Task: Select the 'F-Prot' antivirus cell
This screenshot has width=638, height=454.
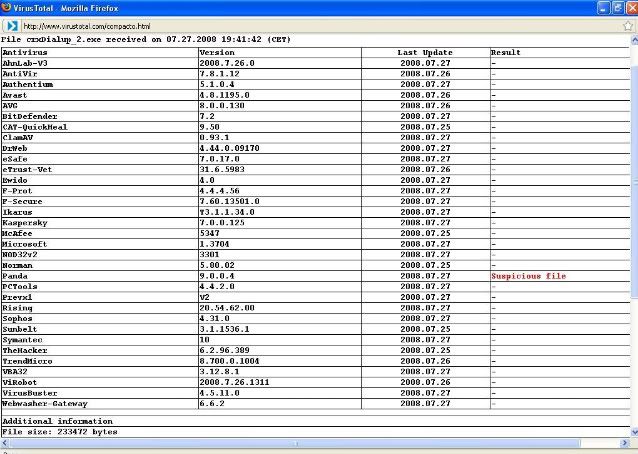Action: (x=100, y=191)
